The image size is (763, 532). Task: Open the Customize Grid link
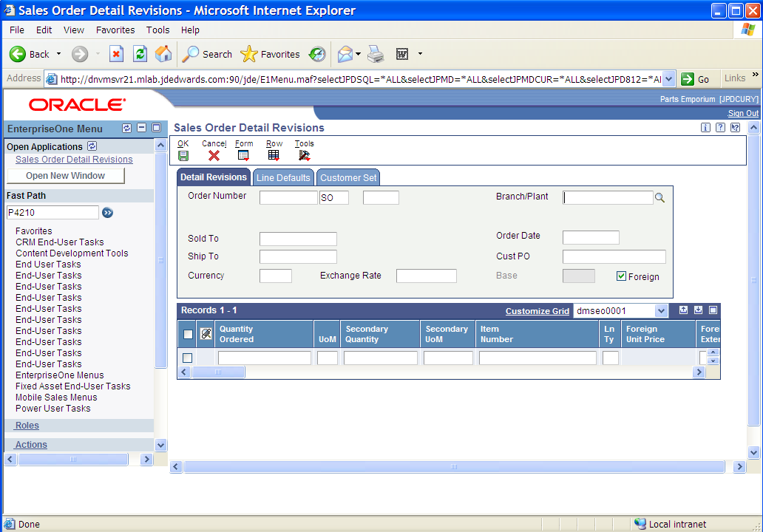coord(538,311)
